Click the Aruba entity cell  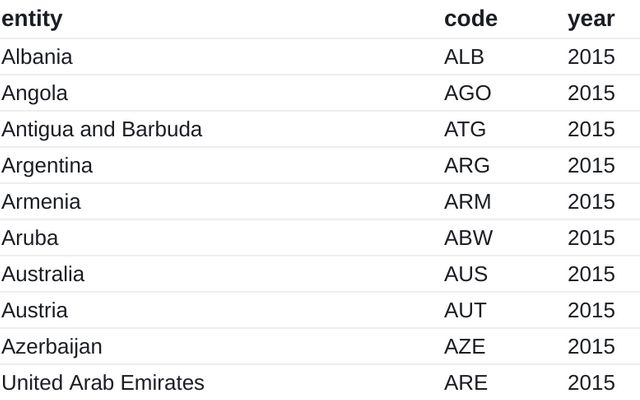30,238
